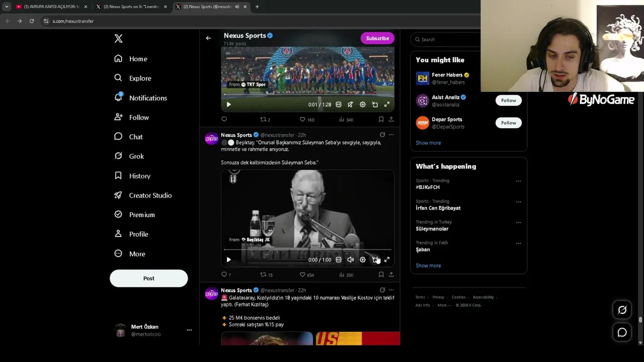This screenshot has width=644, height=362.
Task: Like the post with 160 likes
Action: (x=307, y=120)
